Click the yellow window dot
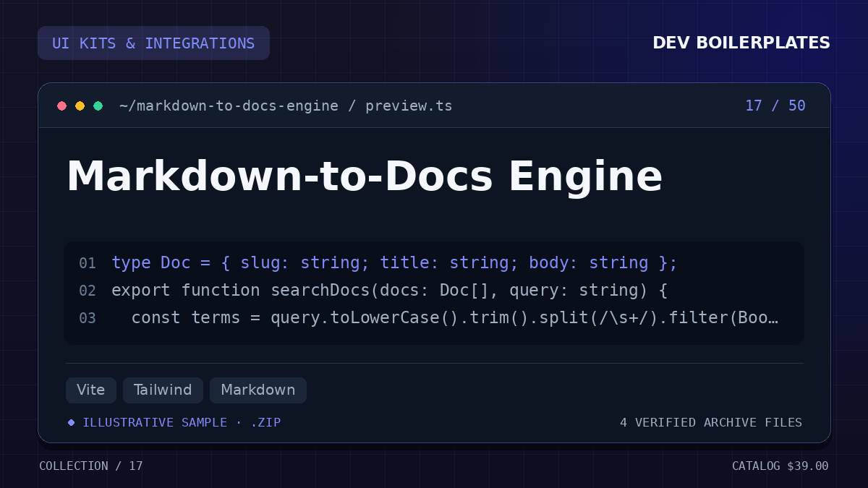 [x=80, y=106]
